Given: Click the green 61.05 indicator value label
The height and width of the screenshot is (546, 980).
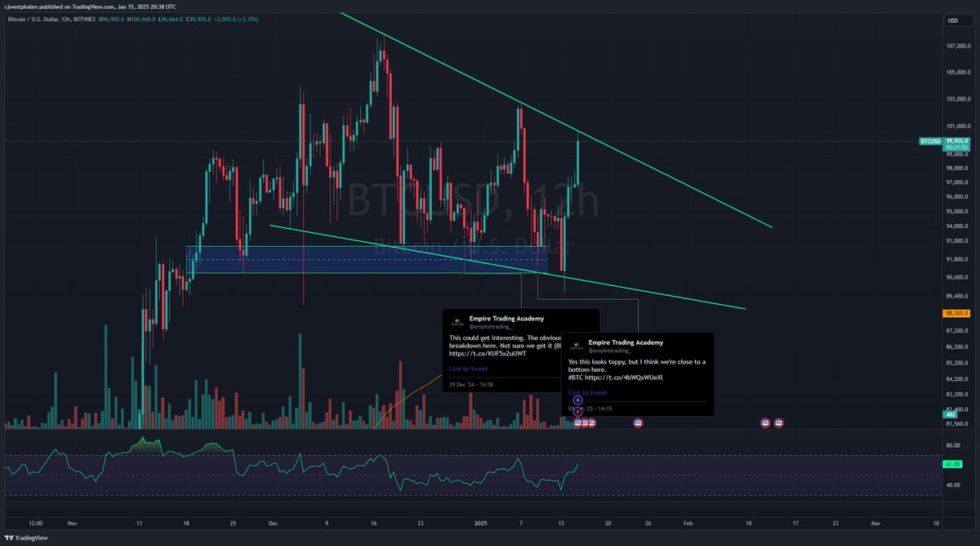Looking at the screenshot, I should click(x=954, y=463).
